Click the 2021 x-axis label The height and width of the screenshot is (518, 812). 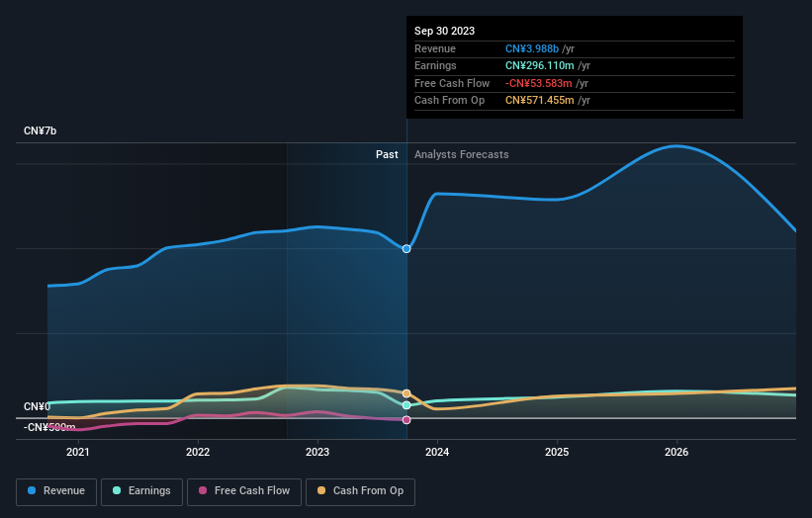pyautogui.click(x=78, y=453)
